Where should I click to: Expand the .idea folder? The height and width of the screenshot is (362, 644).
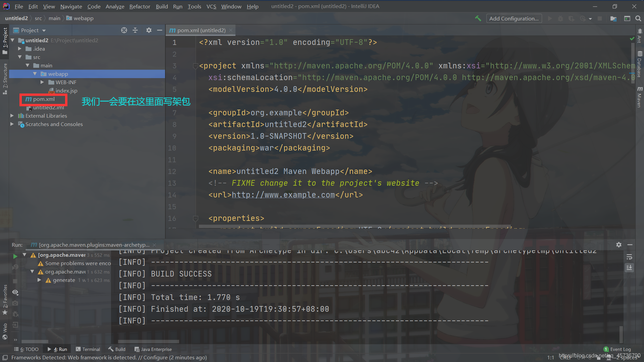[20, 49]
